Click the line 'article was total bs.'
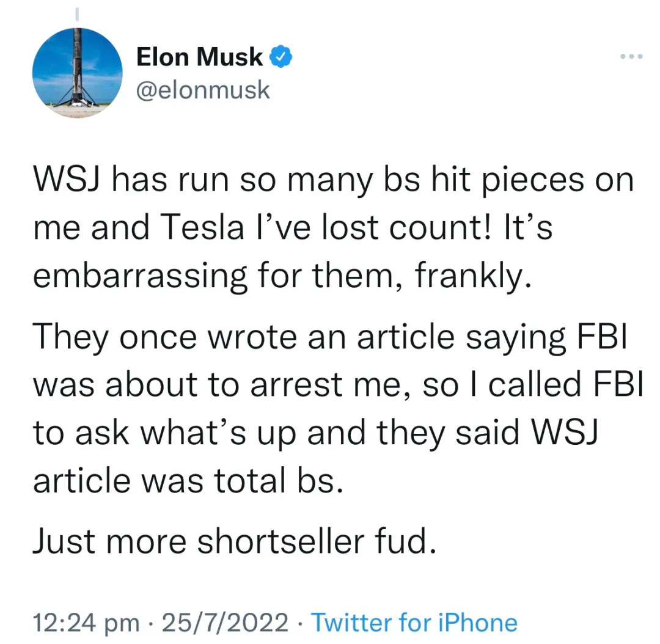The image size is (660, 644). pyautogui.click(x=189, y=481)
